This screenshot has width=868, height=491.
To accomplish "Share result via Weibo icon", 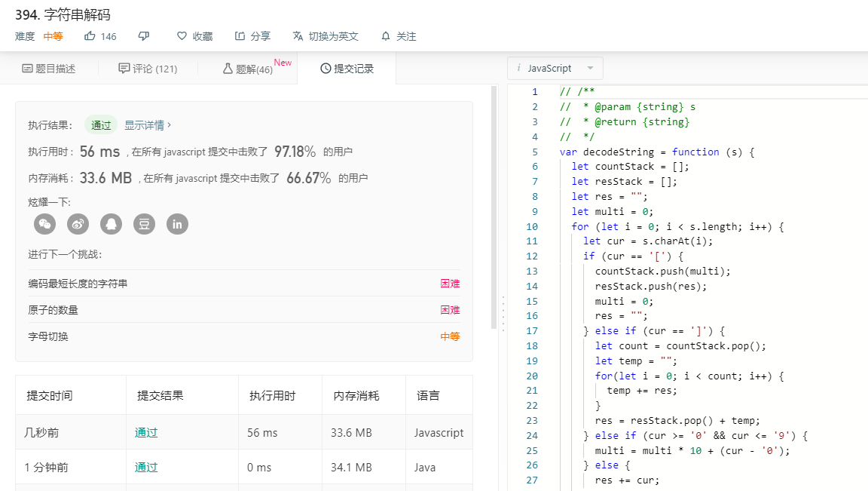I will 78,224.
